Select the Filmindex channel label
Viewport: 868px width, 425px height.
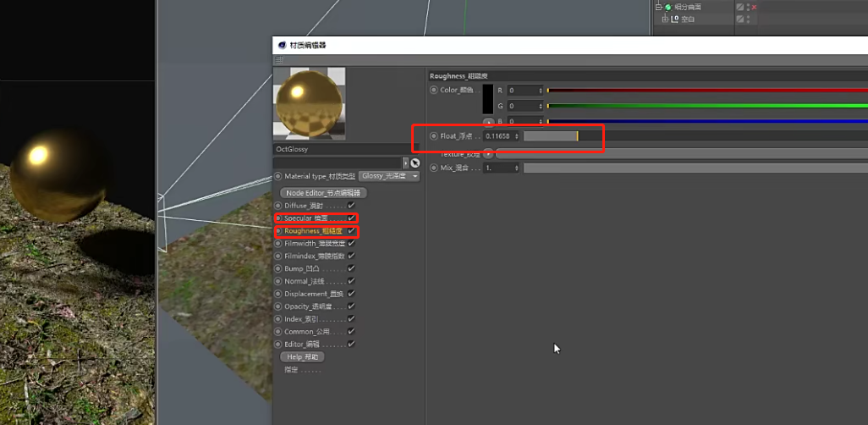pos(315,256)
